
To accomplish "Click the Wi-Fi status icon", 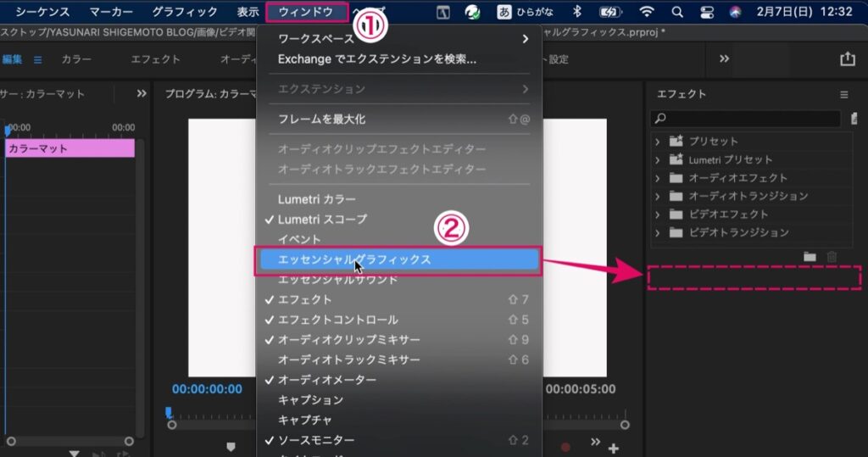I will tap(647, 12).
